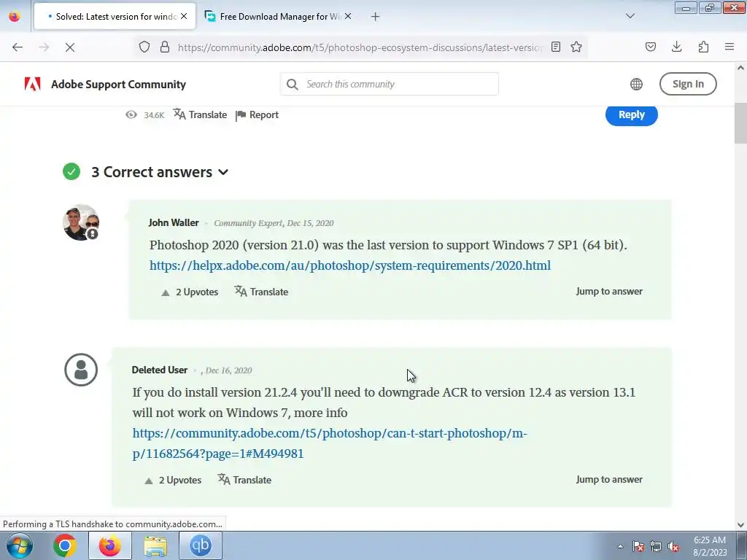747x560 pixels.
Task: Click the site security padlock icon
Action: 165,47
